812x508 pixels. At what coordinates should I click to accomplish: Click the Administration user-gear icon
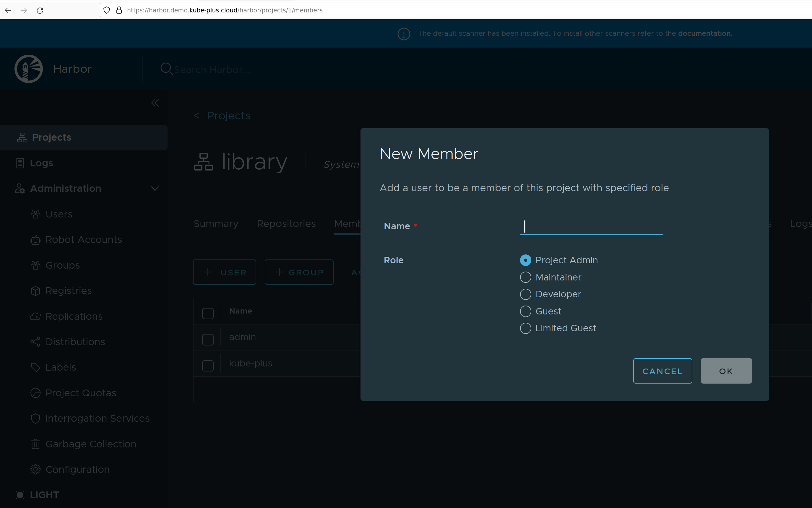(x=20, y=189)
